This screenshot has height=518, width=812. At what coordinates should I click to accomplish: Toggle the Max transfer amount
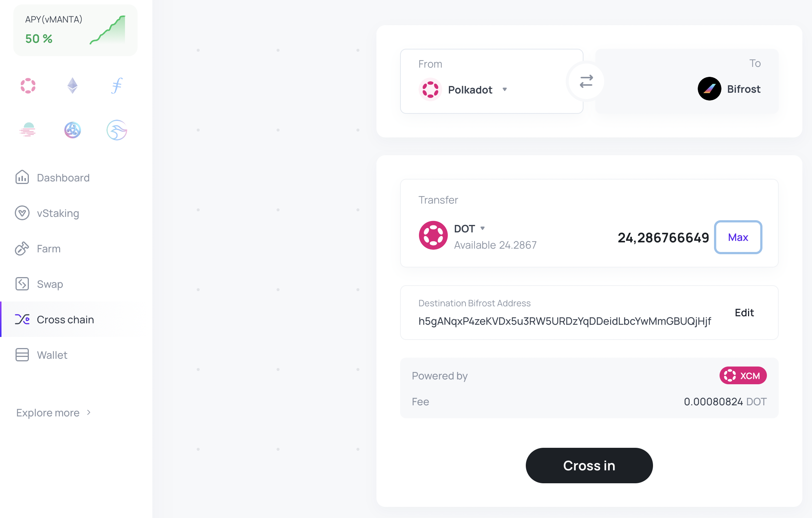coord(738,237)
